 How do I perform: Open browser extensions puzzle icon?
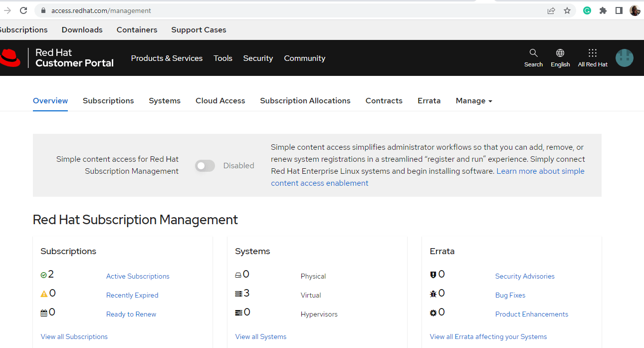tap(603, 10)
